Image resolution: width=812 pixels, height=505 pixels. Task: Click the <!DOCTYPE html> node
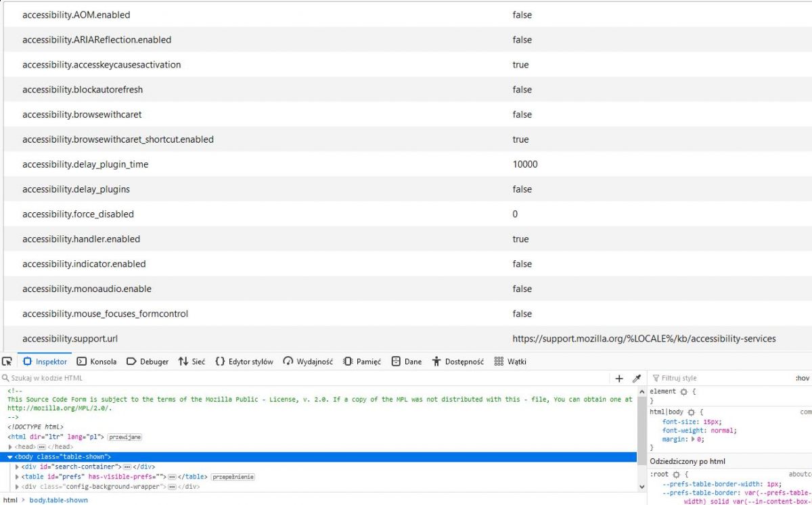(35, 427)
